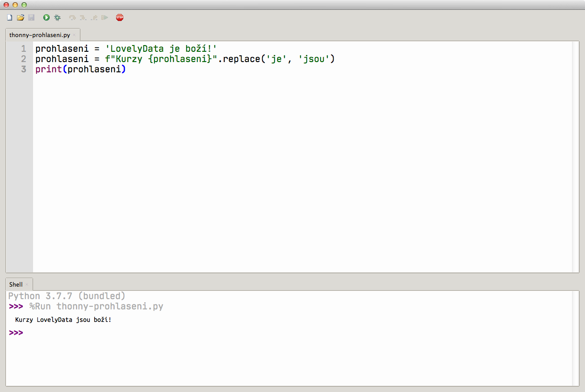Image resolution: width=585 pixels, height=392 pixels.
Task: Run the current script with the green play icon
Action: pos(46,17)
